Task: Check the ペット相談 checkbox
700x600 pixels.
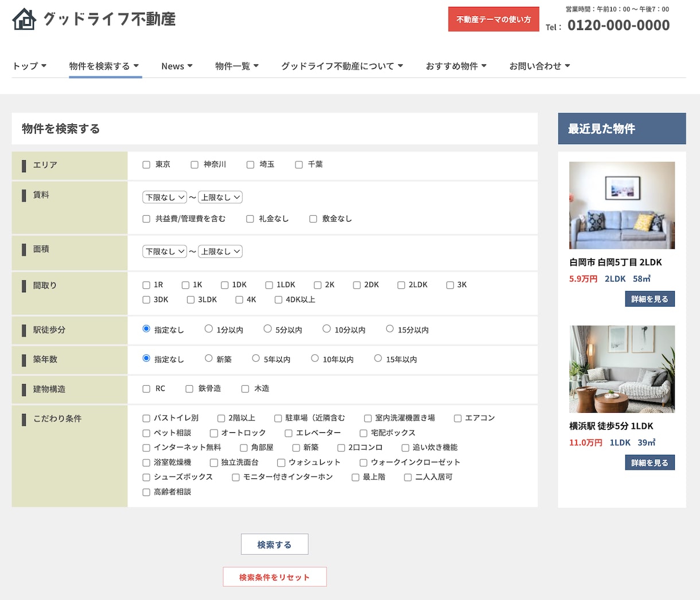Action: [146, 433]
